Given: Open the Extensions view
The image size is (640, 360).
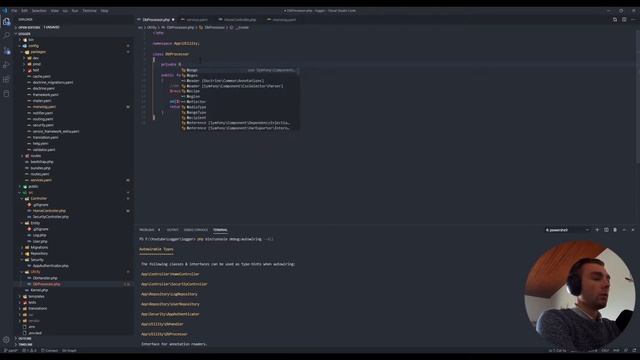Looking at the screenshot, I should [x=7, y=79].
